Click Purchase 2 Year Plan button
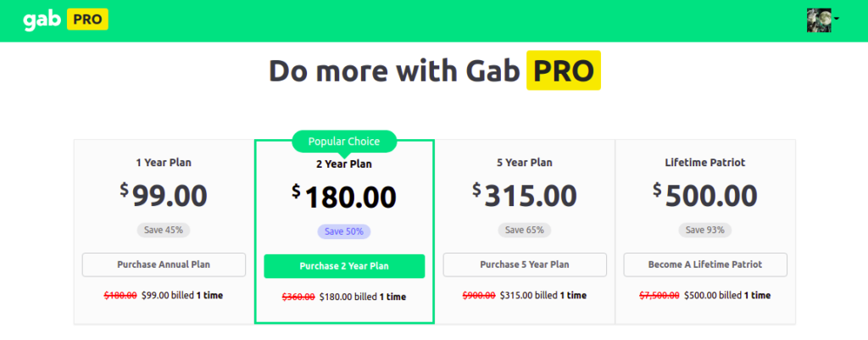868x340 pixels. (x=344, y=266)
